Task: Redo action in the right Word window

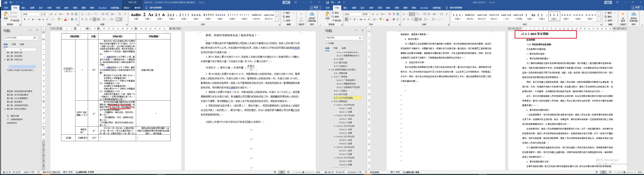Action: (x=339, y=3)
